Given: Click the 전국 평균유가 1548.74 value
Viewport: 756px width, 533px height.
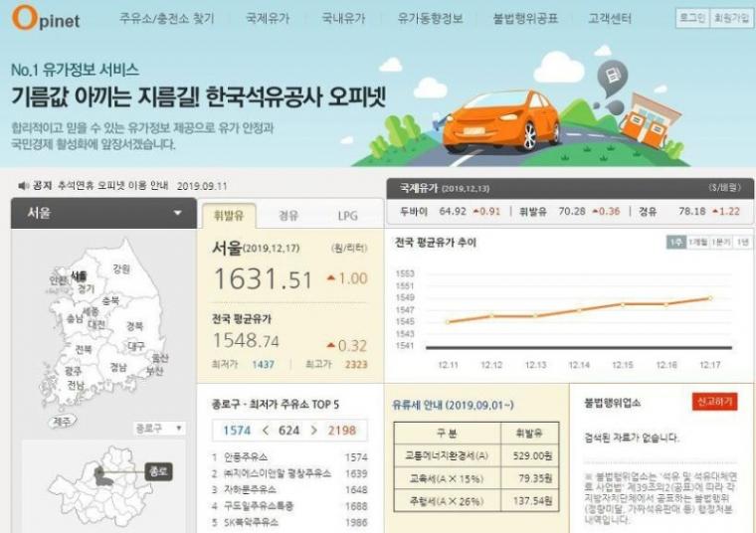Looking at the screenshot, I should [246, 341].
